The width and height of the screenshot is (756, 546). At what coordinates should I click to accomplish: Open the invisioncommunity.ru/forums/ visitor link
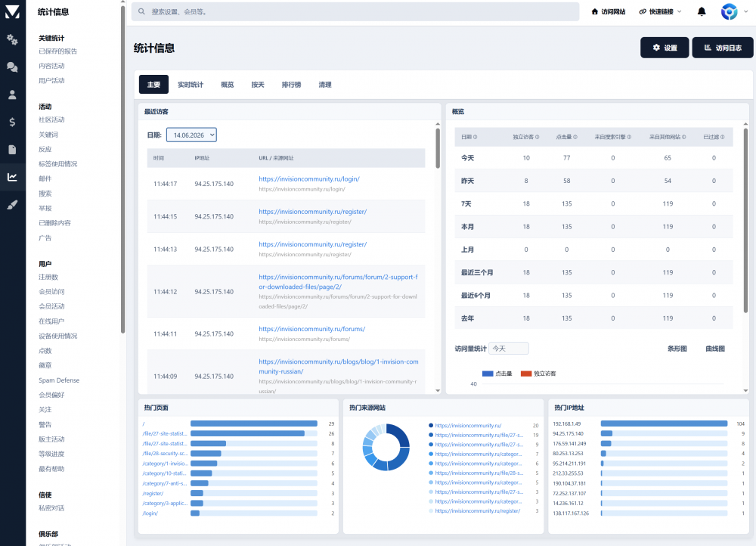[312, 329]
